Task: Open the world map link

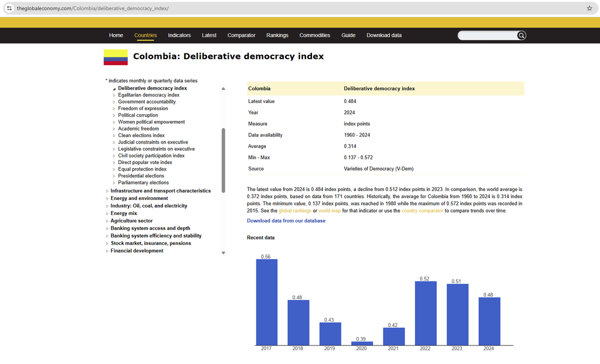Action: [x=329, y=210]
